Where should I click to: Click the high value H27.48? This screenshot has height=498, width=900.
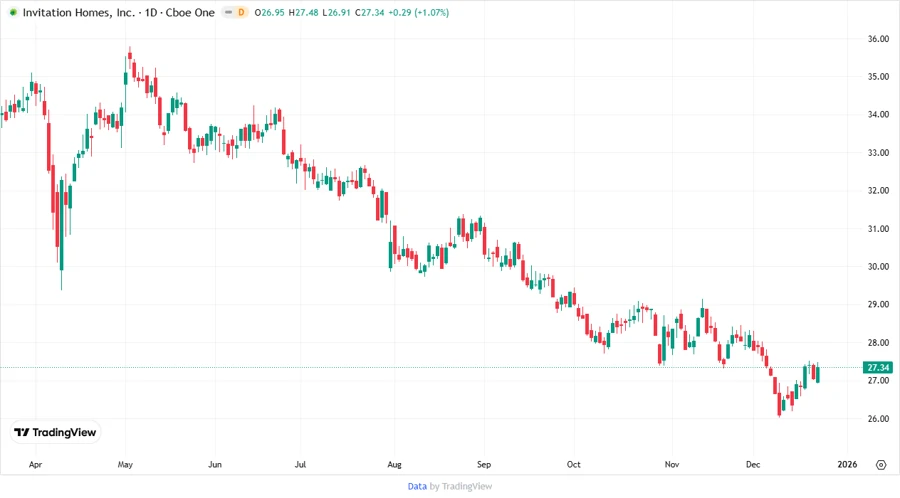303,12
